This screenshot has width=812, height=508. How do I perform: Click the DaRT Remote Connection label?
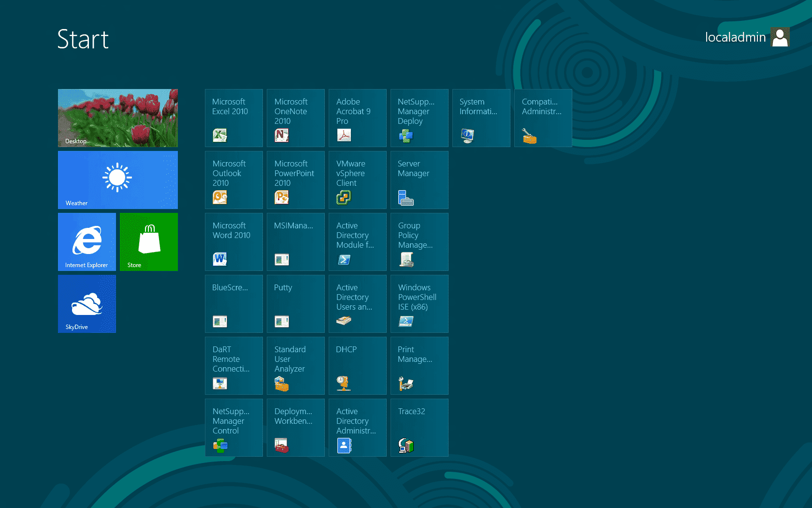(231, 359)
